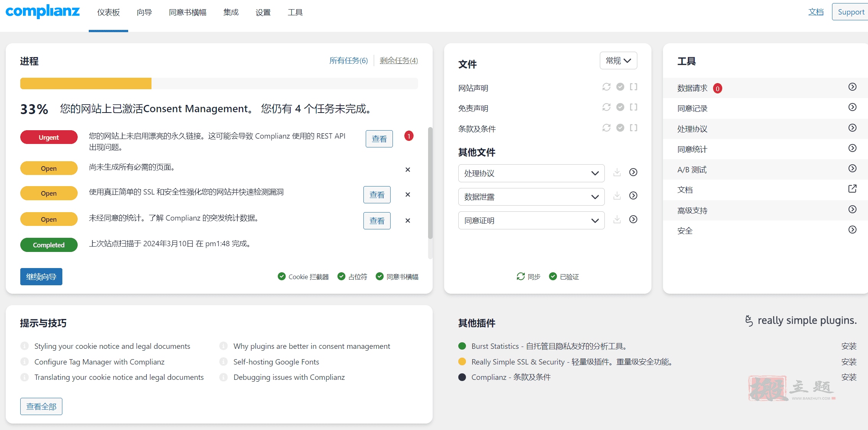Click the arrow circle icon beside 处理协议 dropdown
Viewport: 868px width, 430px height.
[x=633, y=172]
